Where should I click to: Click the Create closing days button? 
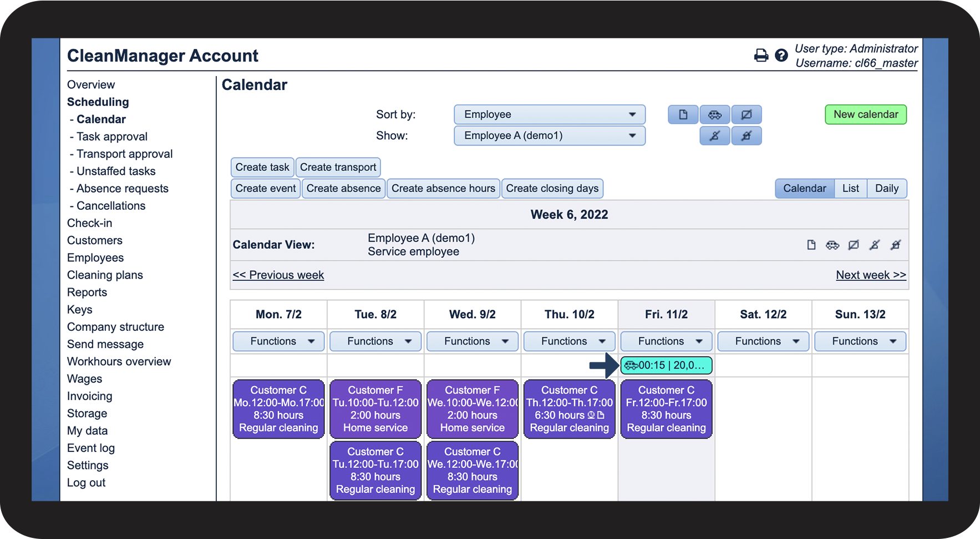[x=552, y=188]
